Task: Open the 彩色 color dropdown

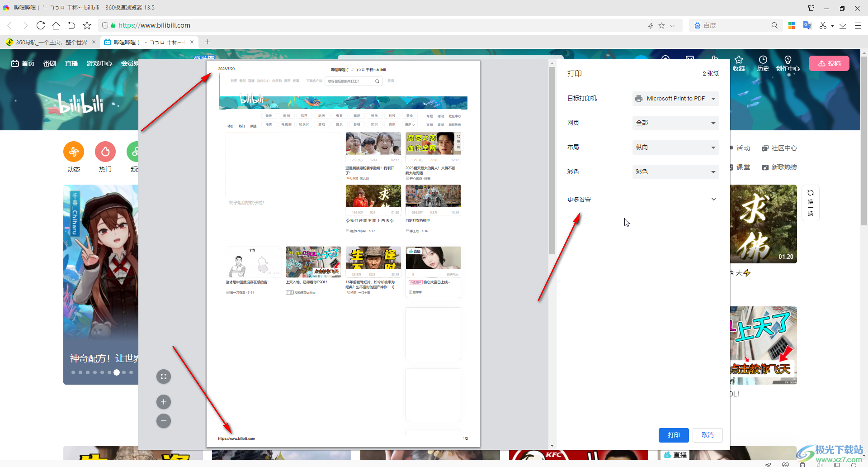Action: (675, 172)
